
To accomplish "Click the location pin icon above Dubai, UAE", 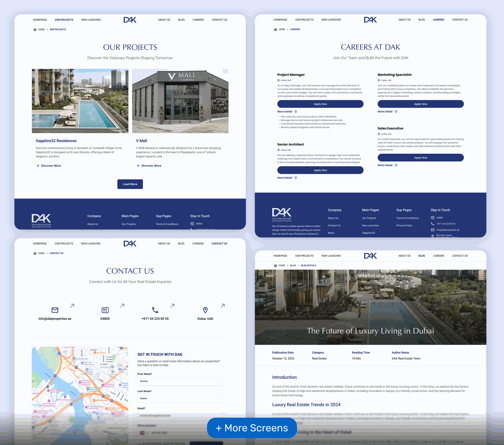I will (205, 310).
